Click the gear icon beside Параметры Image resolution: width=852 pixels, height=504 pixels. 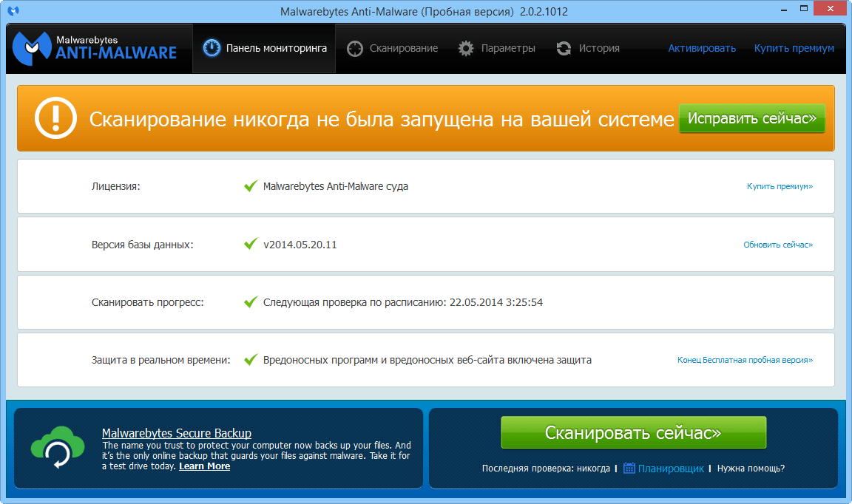coord(466,47)
